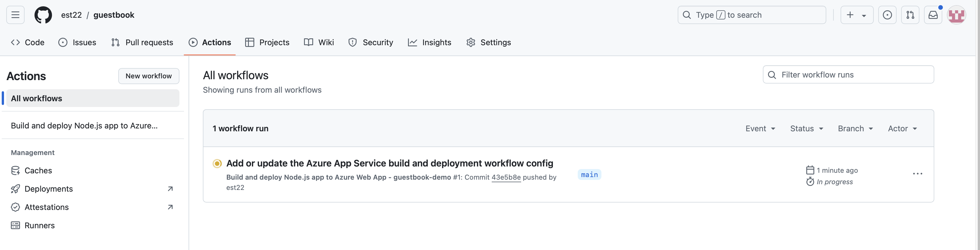Switch to the Code tab
Screen dimensions: 980x250
28,42
